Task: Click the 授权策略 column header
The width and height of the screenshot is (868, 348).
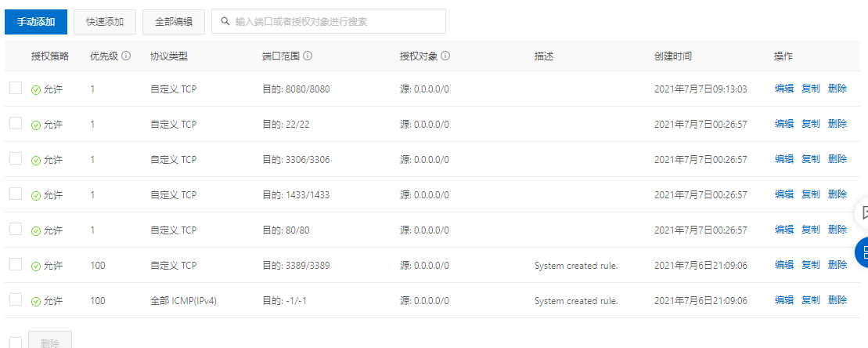Action: tap(50, 56)
